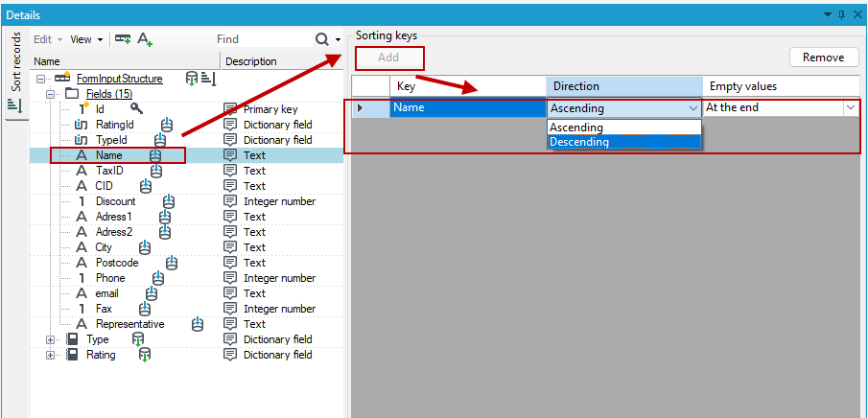Open the View menu in the toolbar

pos(86,39)
